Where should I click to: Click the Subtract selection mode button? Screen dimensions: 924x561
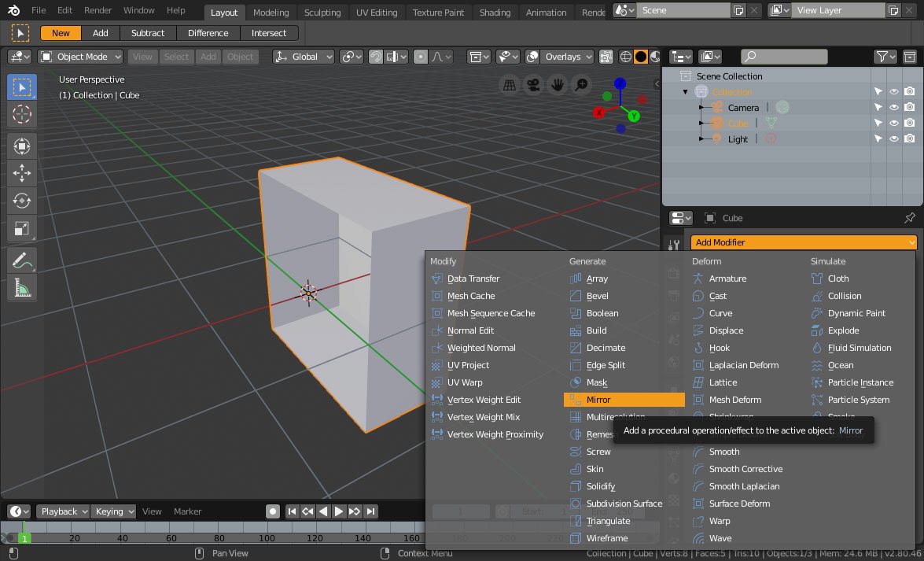click(x=148, y=33)
